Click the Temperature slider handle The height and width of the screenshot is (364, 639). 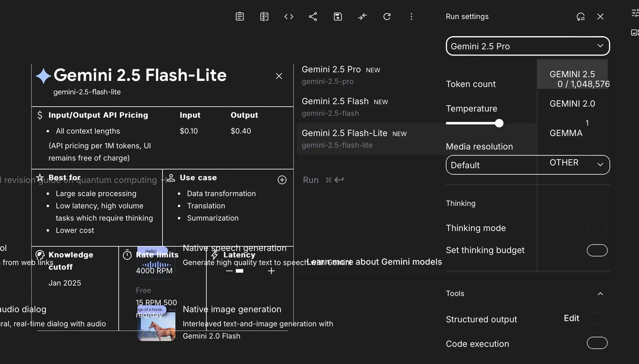coord(499,123)
